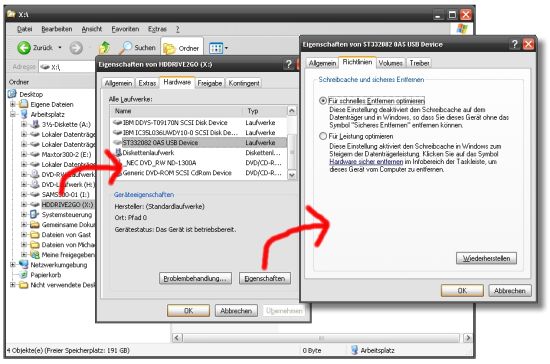Select Papierkorb recycle bin icon
This screenshot has height=364, width=550.
[x=24, y=275]
